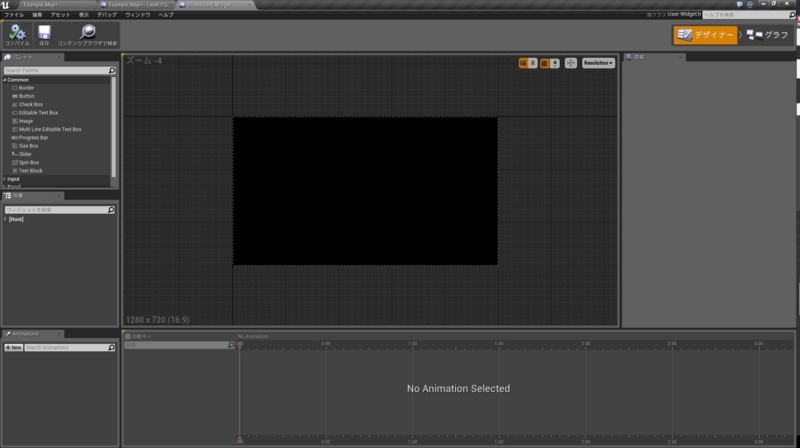The height and width of the screenshot is (448, 800).
Task: Select the Check Box widget icon in palette
Action: [15, 105]
